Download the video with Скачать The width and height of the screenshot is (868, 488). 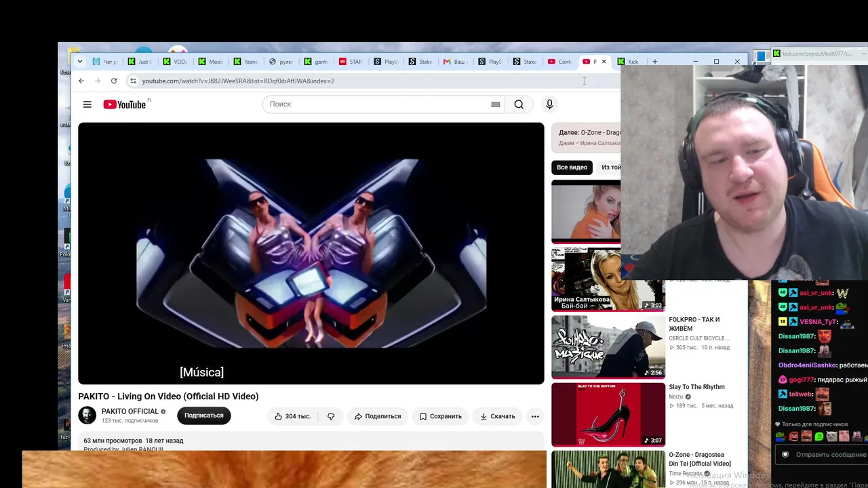(498, 416)
